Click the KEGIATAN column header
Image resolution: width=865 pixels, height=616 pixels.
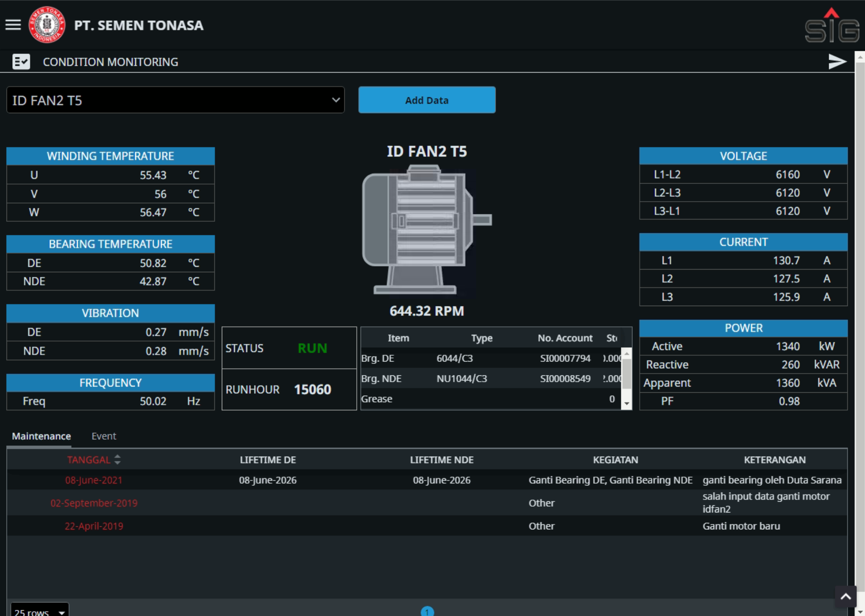coord(615,460)
